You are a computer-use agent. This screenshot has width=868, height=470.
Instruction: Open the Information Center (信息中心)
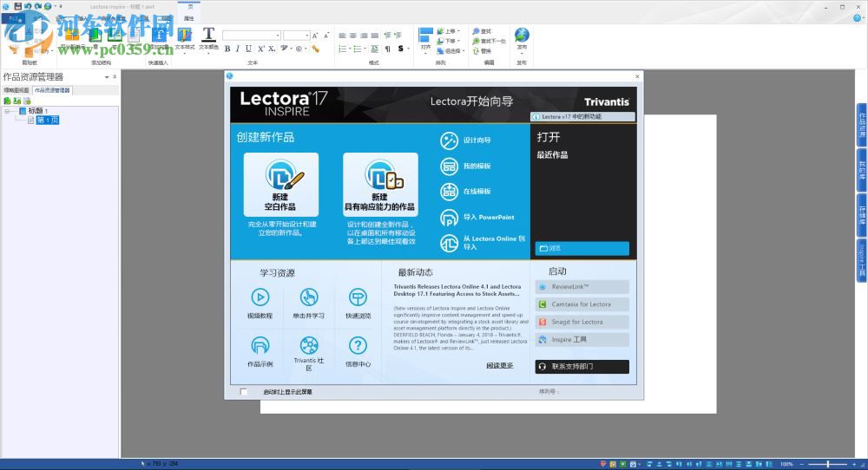(358, 352)
